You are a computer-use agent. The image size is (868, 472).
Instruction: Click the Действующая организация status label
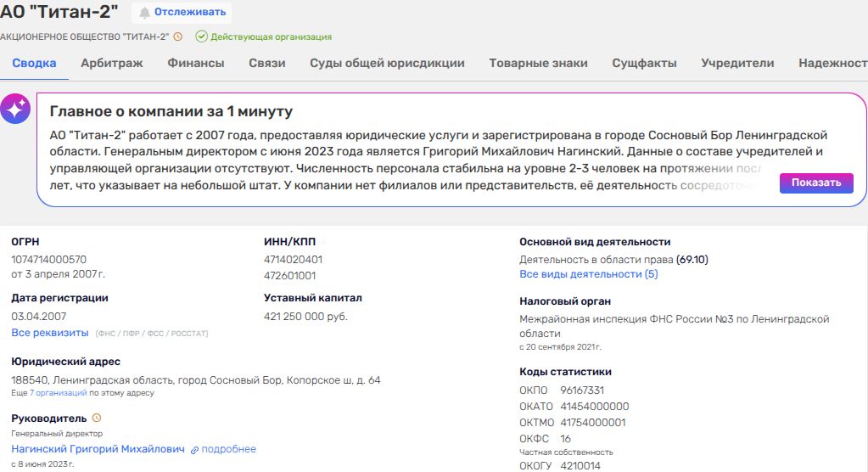pos(271,37)
